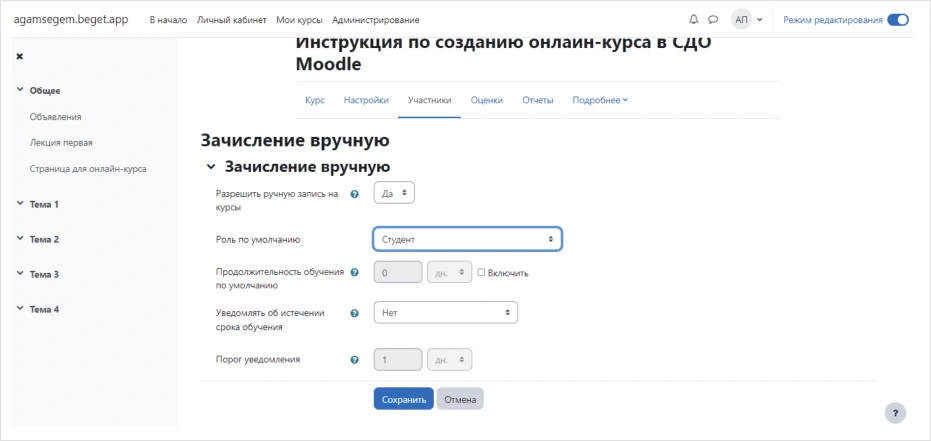Collapse the Зачисление вручную section chevron
Screen dimensions: 931x441
(x=210, y=167)
